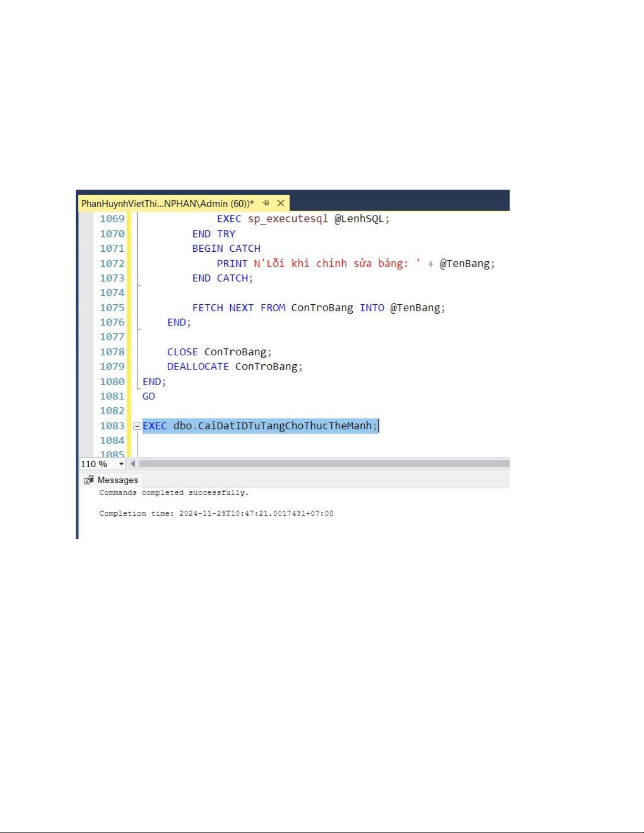Click the @TenBang variable on line 1072

point(465,263)
